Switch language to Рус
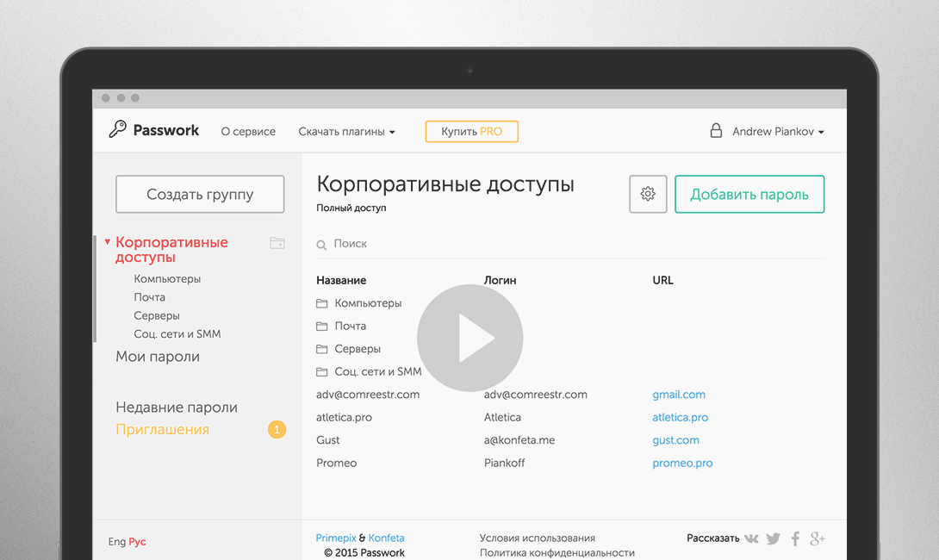Viewport: 939px width, 560px height. point(137,542)
